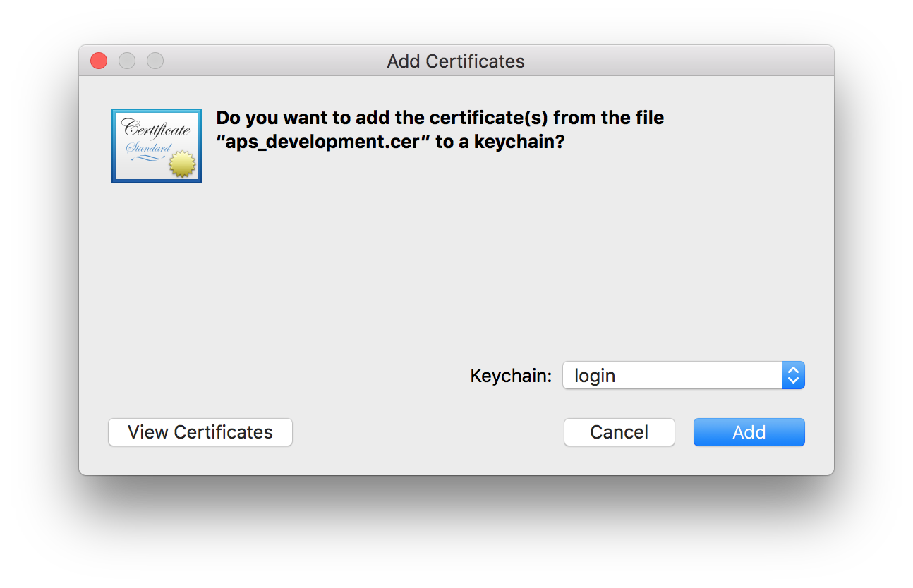Click the Add button
This screenshot has height=588, width=913.
[749, 432]
